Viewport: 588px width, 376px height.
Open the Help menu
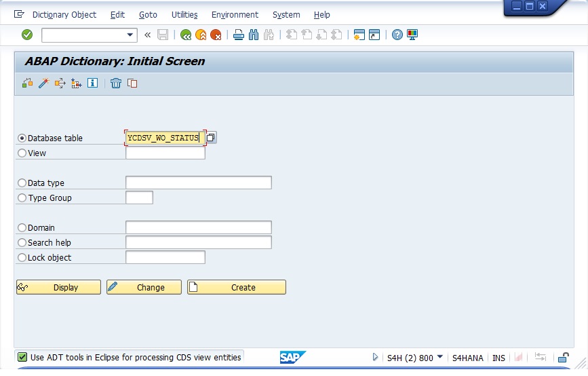pos(321,15)
